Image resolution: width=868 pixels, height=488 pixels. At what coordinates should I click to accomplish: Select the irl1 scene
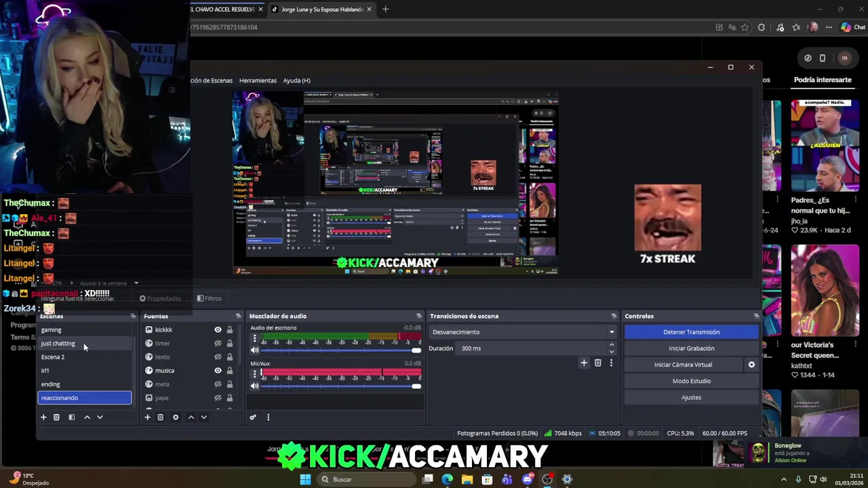point(85,371)
